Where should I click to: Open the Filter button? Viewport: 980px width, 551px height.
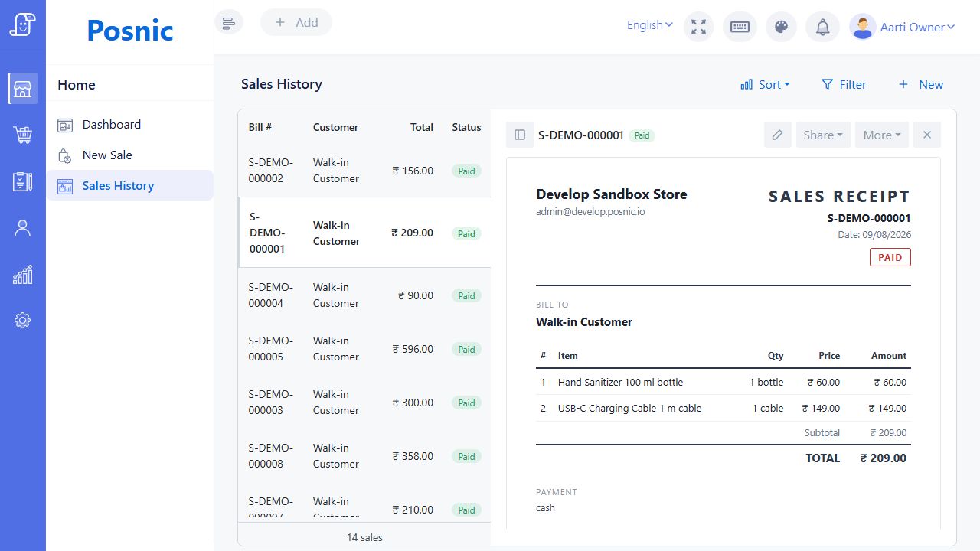pos(844,85)
